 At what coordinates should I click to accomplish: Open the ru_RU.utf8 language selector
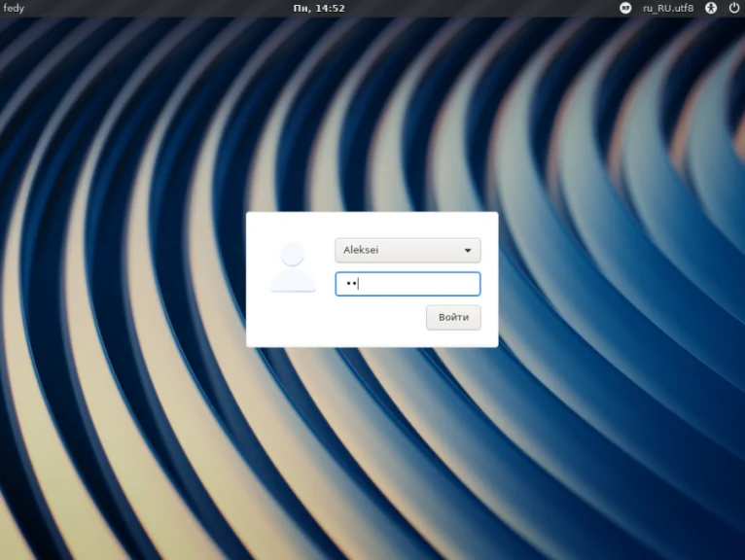point(668,8)
